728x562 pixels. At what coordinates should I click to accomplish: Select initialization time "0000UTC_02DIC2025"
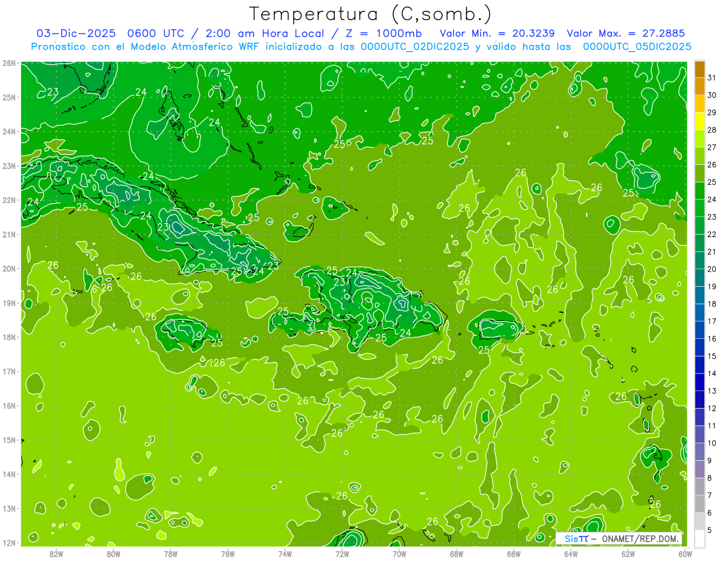point(415,47)
